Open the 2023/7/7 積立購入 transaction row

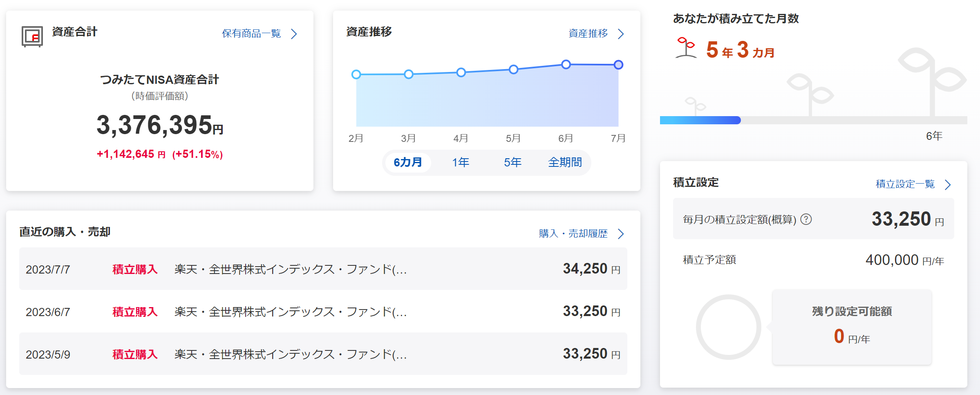(x=323, y=269)
